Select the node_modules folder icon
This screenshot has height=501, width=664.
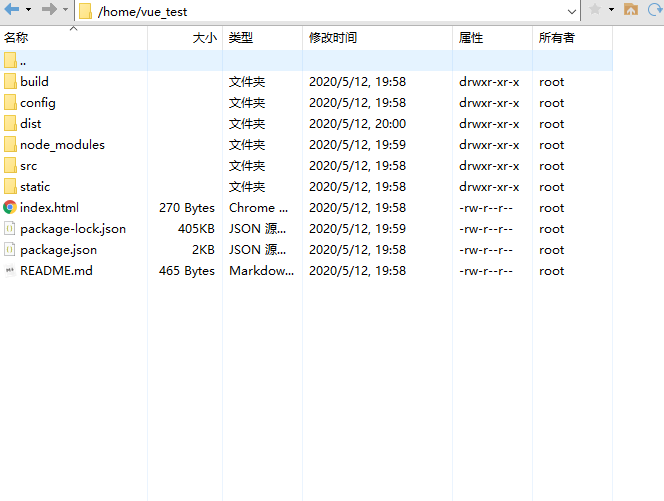10,144
